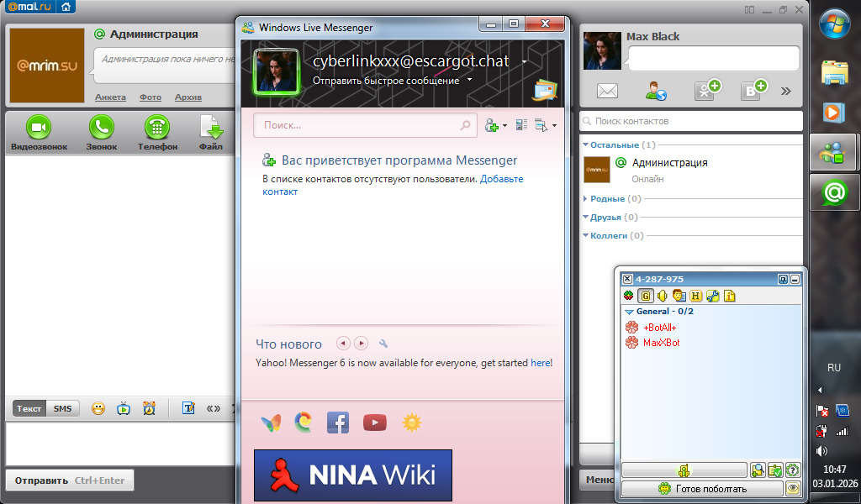Open the contact card icon in ICQ toolbar
This screenshot has height=504, width=861.
click(x=679, y=296)
